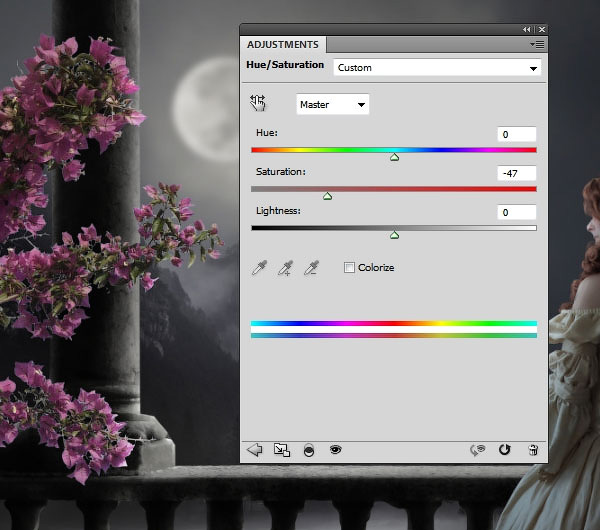Click the lower adjusted color spectrum bar

click(x=394, y=336)
